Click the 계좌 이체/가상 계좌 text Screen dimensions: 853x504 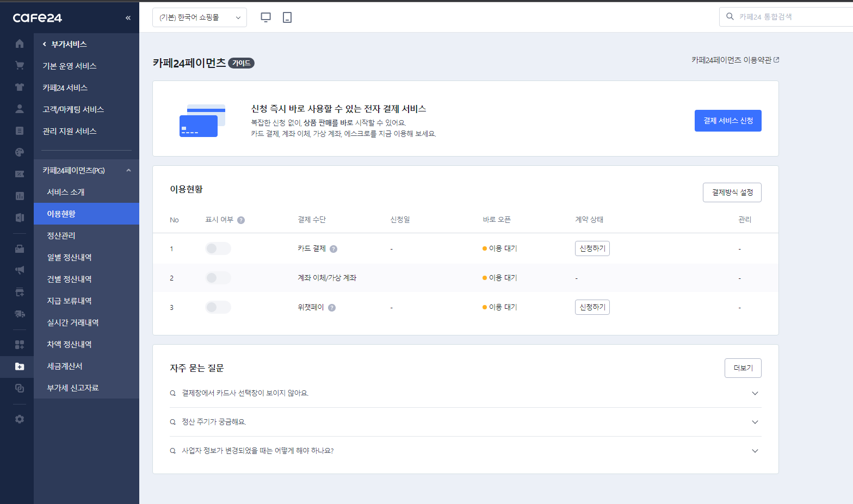327,278
